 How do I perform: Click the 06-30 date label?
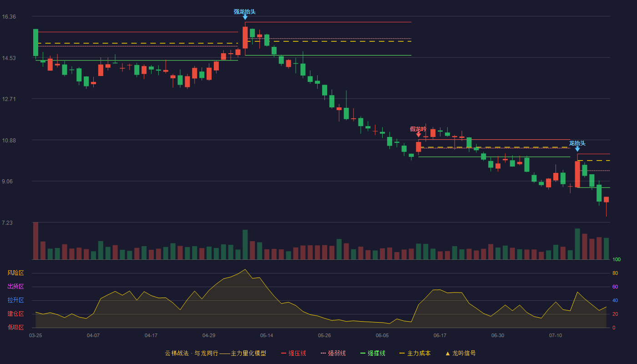[x=498, y=335]
